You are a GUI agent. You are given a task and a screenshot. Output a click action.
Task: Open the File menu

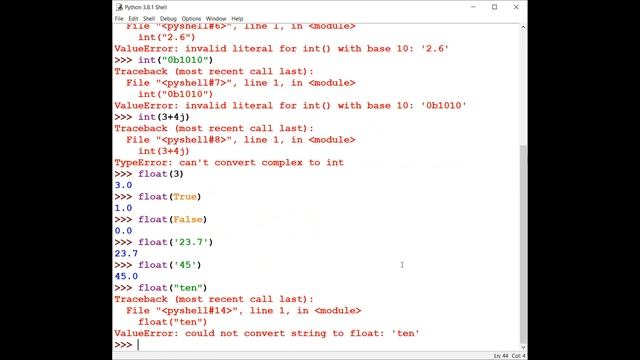tap(119, 19)
